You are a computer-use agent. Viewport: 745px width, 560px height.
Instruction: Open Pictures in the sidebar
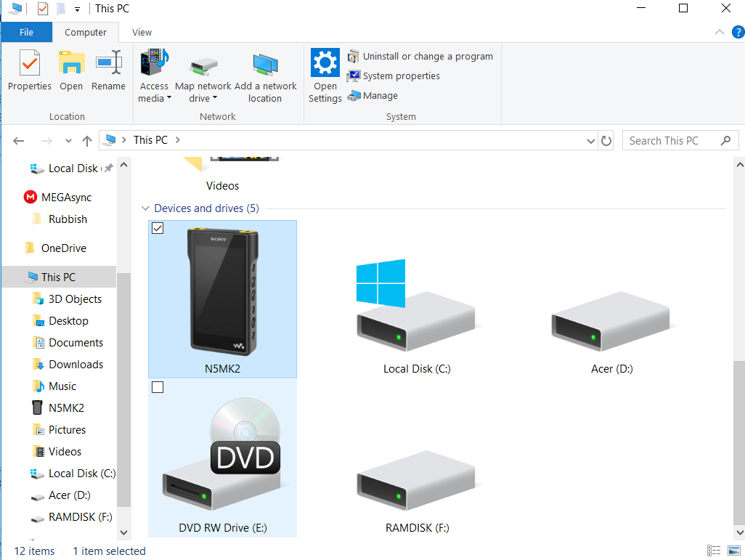pyautogui.click(x=60, y=430)
